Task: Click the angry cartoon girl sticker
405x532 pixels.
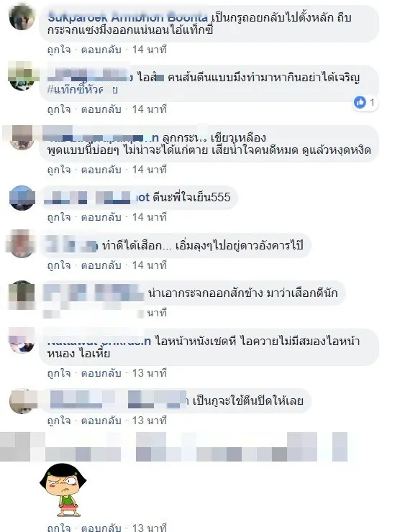Action: [63, 490]
